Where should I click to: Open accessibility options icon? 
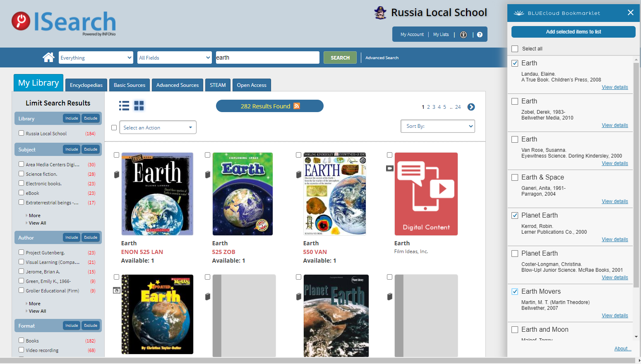pyautogui.click(x=463, y=35)
